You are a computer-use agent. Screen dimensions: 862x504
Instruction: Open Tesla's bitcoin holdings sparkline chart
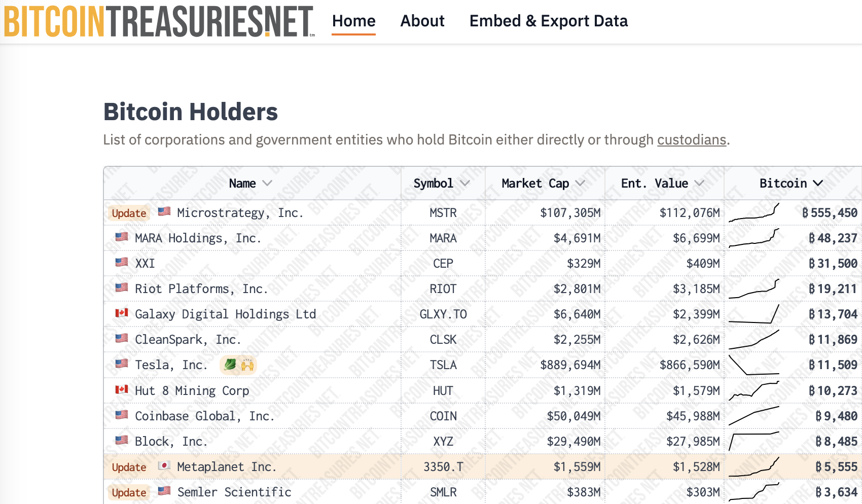(753, 365)
